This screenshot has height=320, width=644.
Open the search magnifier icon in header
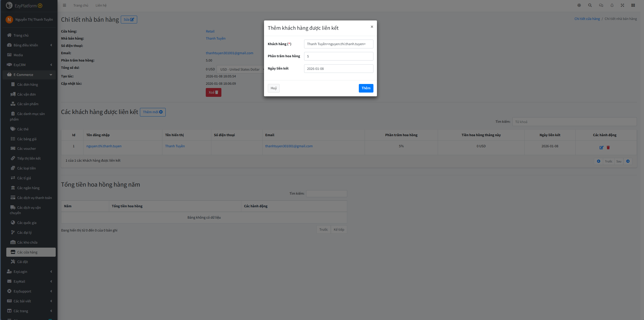[590, 5]
